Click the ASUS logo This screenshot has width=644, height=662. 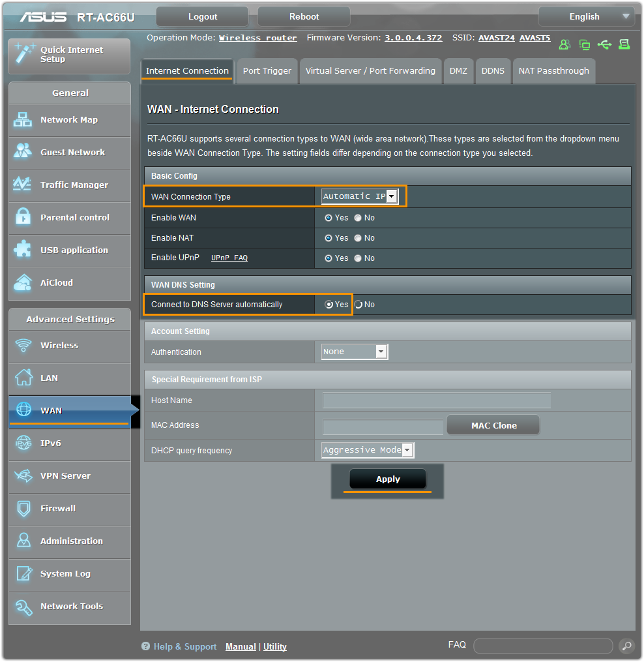tap(43, 17)
